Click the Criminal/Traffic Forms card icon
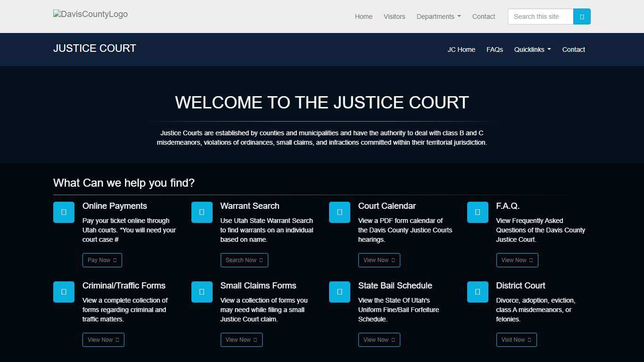The height and width of the screenshot is (362, 644). (x=64, y=292)
